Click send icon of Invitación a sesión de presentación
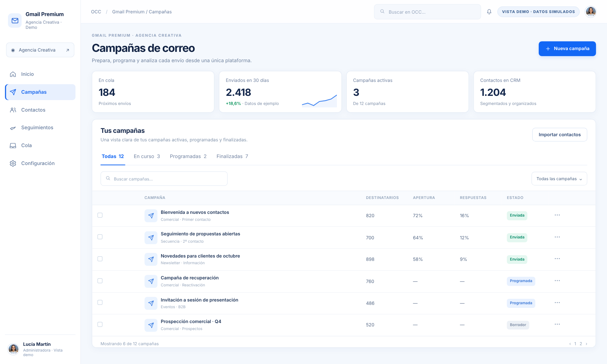607x364 pixels. pyautogui.click(x=151, y=303)
